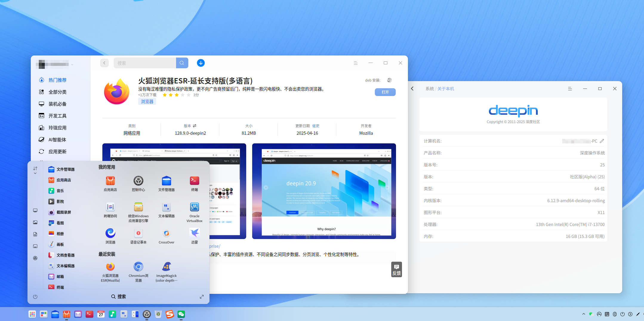644x321 pixels.
Task: Open the settings window hamburger menu
Action: [570, 89]
